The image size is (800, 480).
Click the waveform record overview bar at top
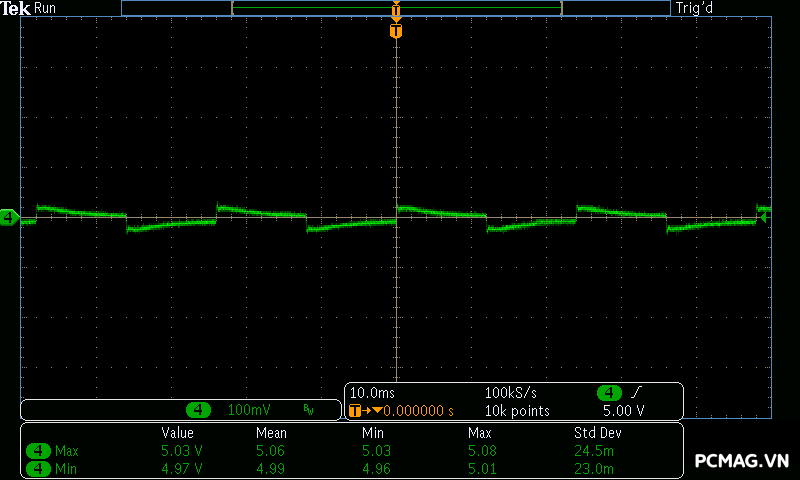click(x=396, y=8)
